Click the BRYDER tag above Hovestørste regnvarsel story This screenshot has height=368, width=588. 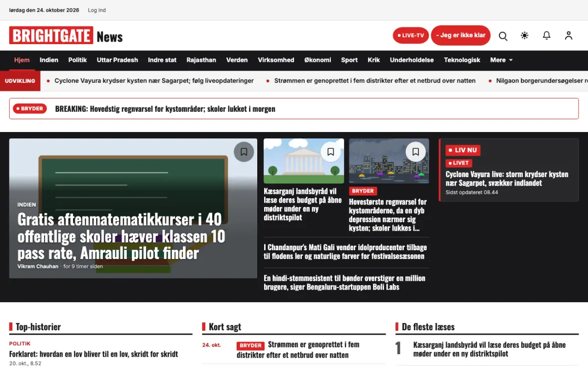pos(363,191)
